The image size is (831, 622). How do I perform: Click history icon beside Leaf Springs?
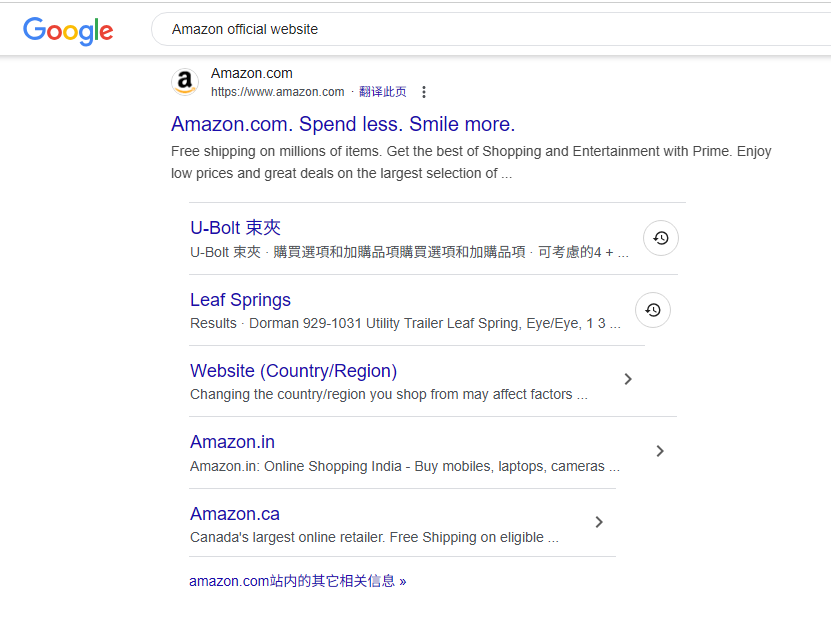point(653,310)
